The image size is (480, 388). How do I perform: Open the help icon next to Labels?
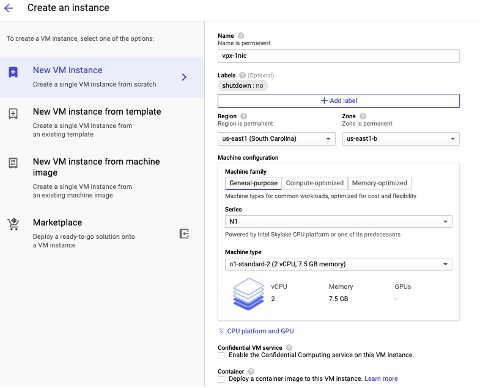coord(242,75)
